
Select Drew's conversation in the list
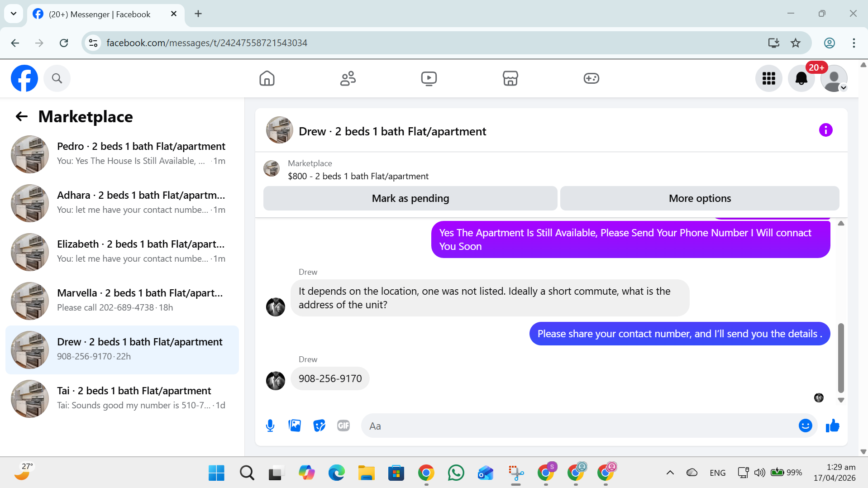122,350
